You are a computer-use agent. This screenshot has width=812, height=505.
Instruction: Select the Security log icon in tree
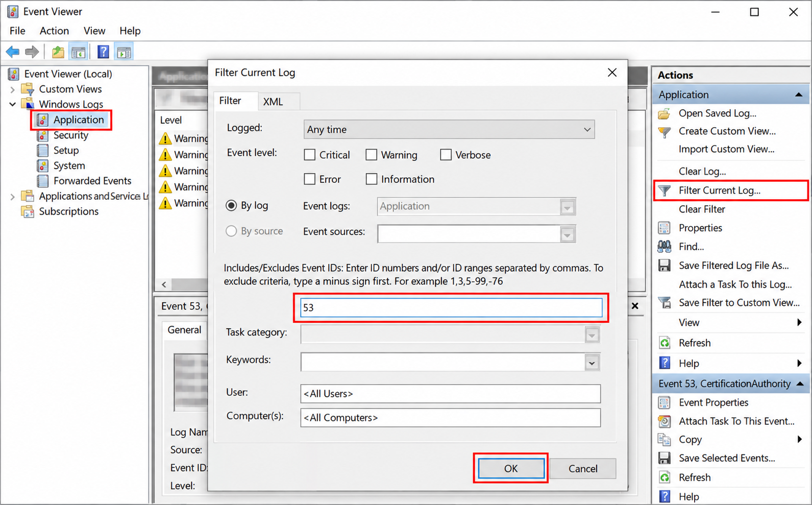pyautogui.click(x=43, y=135)
